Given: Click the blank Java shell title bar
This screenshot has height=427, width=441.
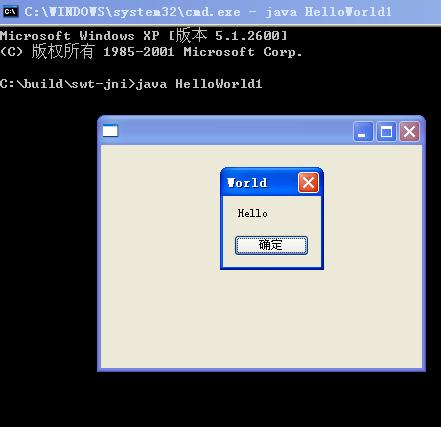Looking at the screenshot, I should 235,131.
